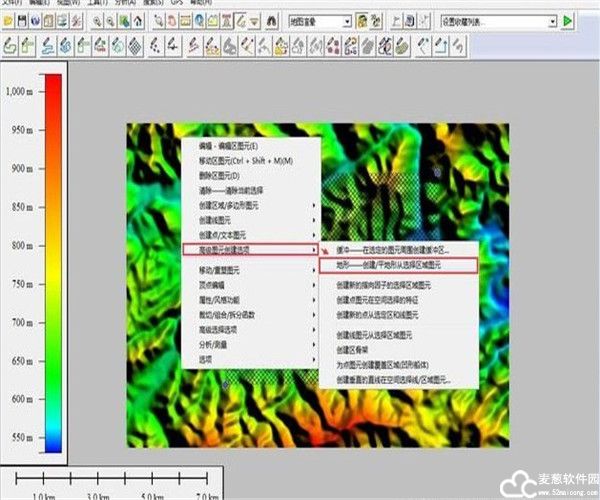600x500 pixels.
Task: Click the last curved-arrows digitizer icon
Action: pos(459,46)
